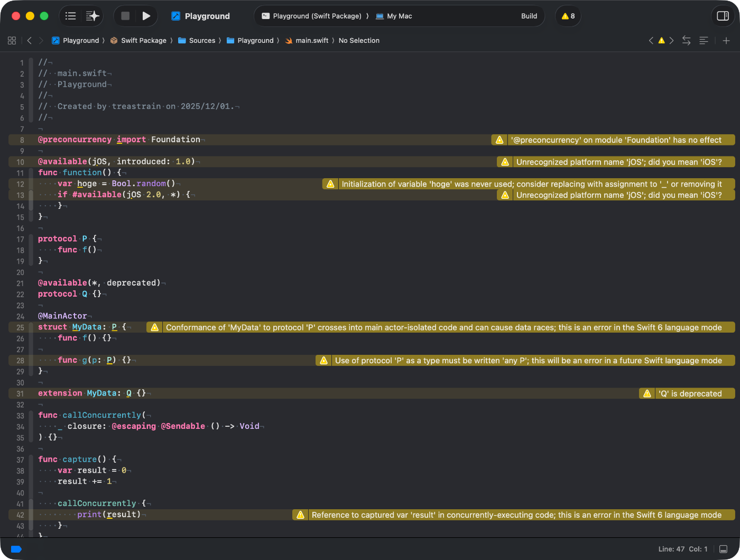Jump to previous issue chevron

click(x=651, y=41)
